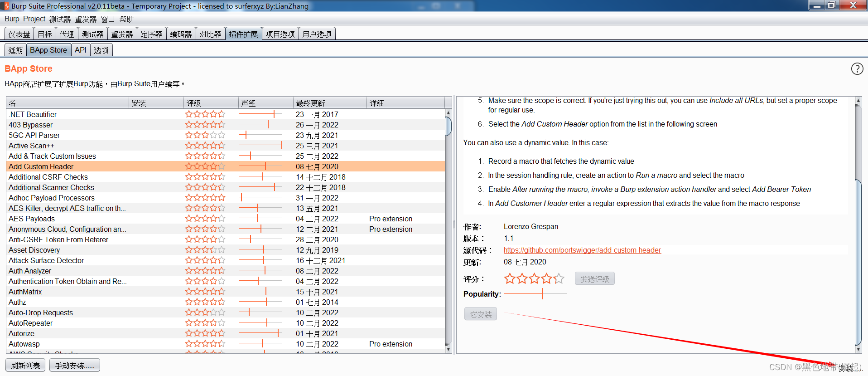Select the AutoRepeater extension

(226, 323)
